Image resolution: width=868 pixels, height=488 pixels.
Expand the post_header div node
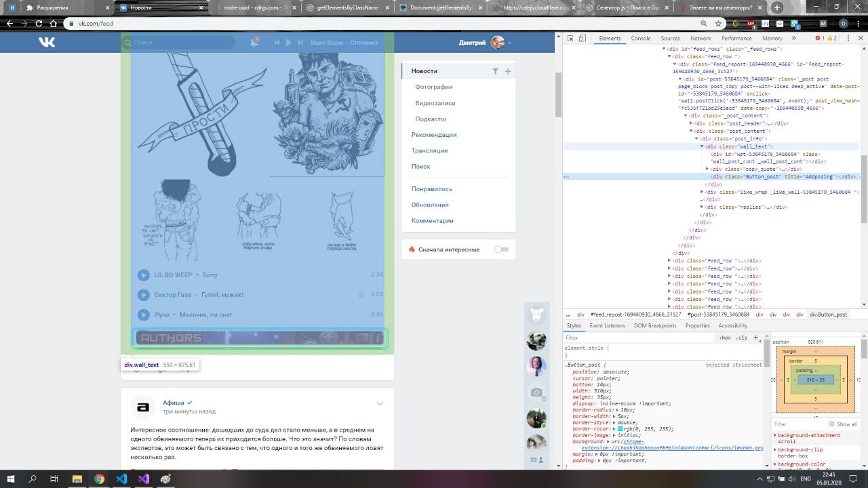click(691, 123)
